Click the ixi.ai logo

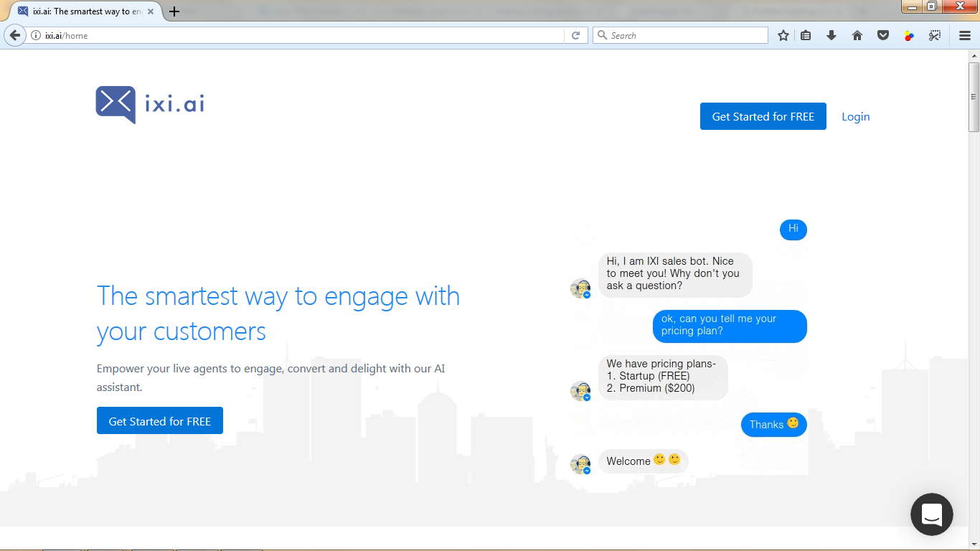coord(150,105)
